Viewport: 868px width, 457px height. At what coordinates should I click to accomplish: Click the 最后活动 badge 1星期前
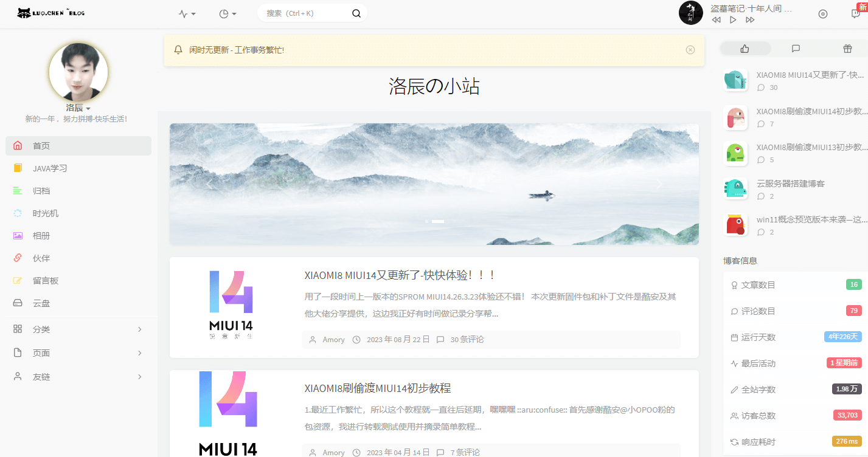844,363
